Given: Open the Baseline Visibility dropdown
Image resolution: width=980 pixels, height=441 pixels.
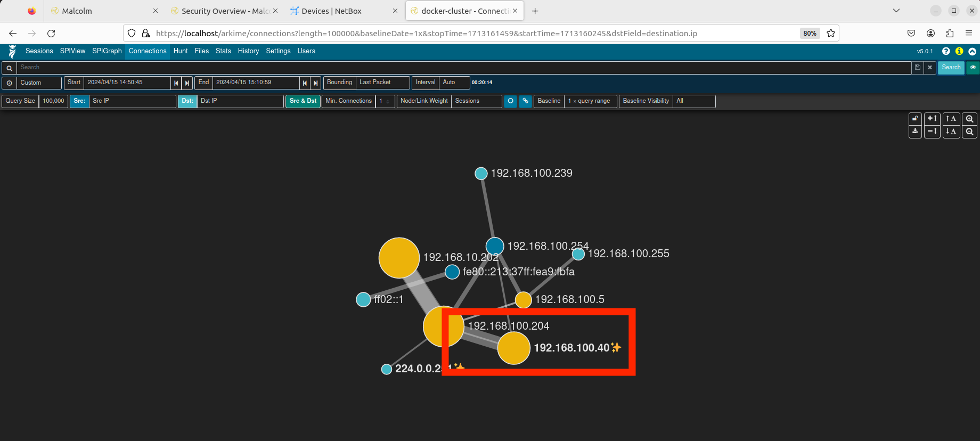Looking at the screenshot, I should coord(693,101).
